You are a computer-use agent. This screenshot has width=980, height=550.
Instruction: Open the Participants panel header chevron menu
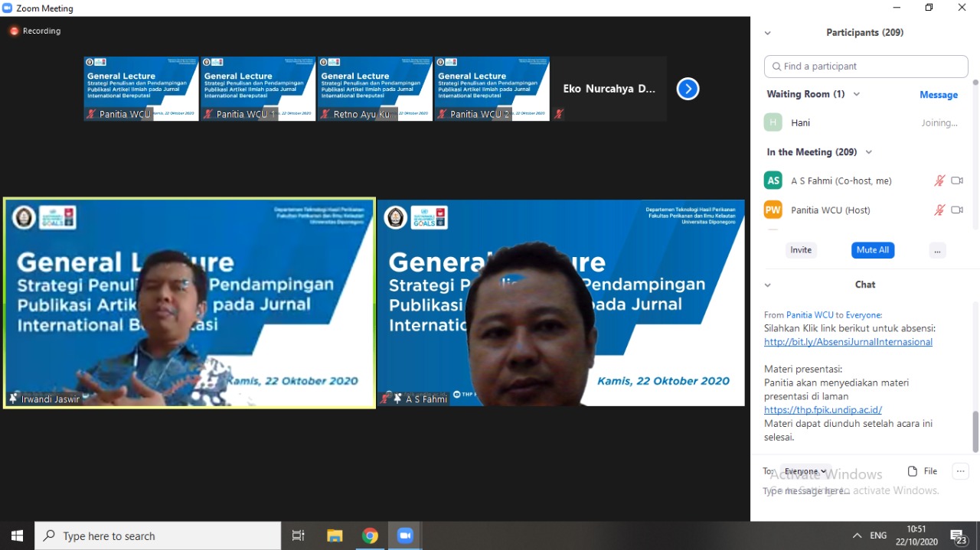pos(768,33)
